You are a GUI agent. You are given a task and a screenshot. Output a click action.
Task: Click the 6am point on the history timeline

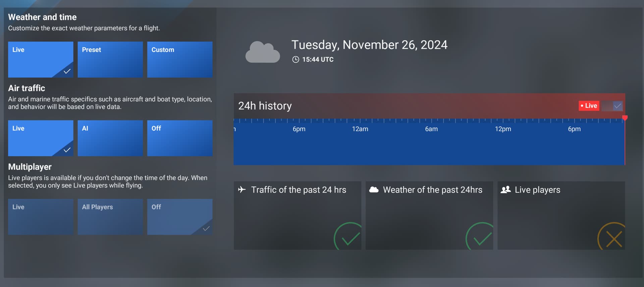[x=431, y=129]
